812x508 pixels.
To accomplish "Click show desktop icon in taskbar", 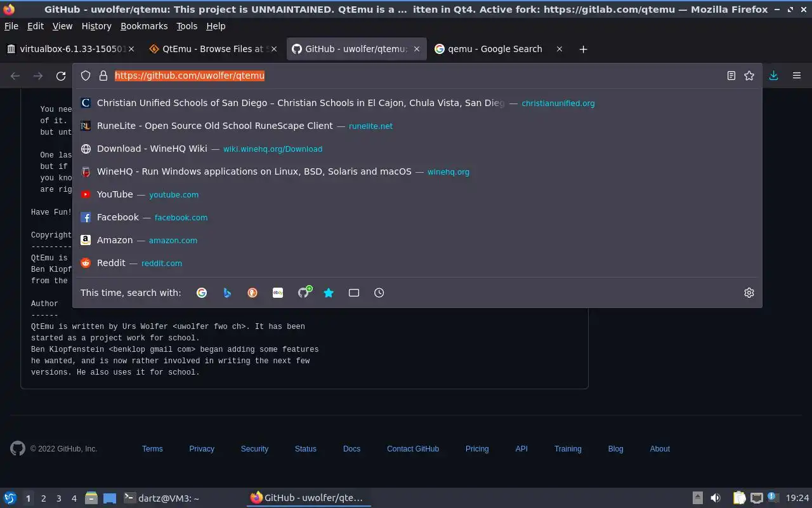I will click(110, 498).
